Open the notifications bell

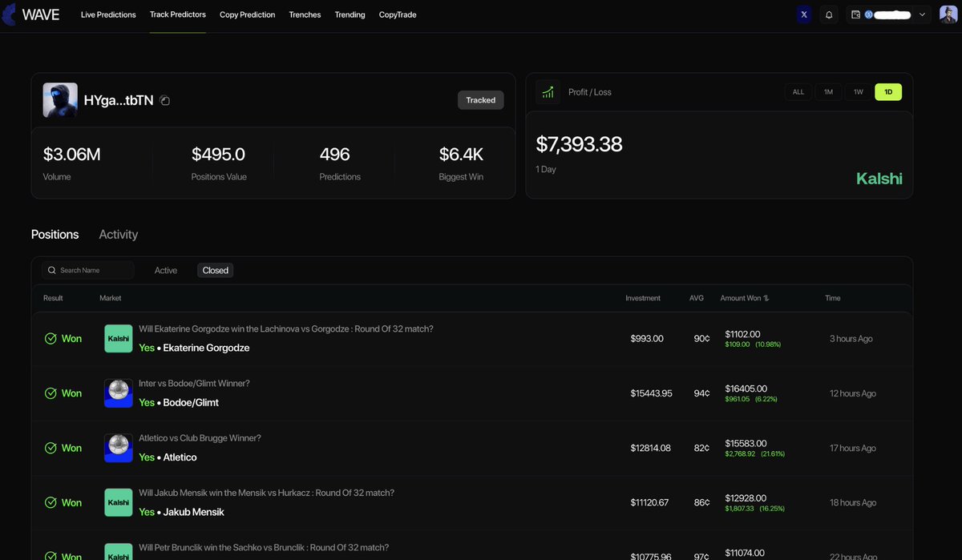(x=829, y=14)
